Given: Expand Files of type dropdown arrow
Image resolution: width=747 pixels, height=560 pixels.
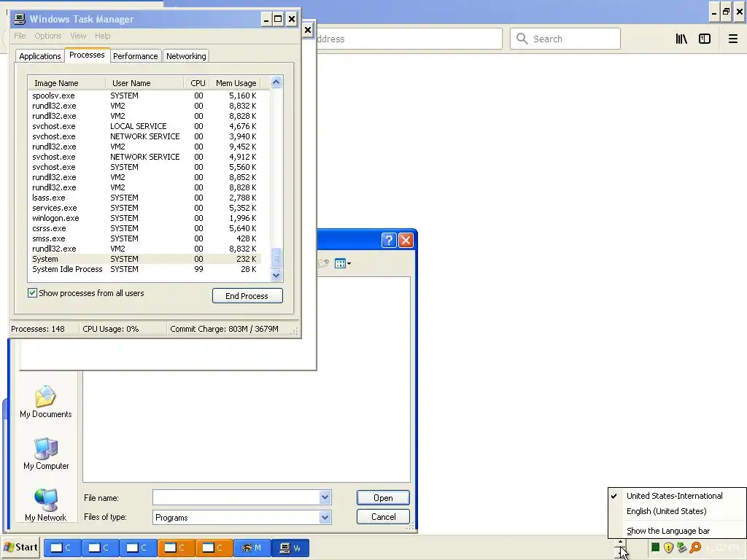Looking at the screenshot, I should 325,517.
